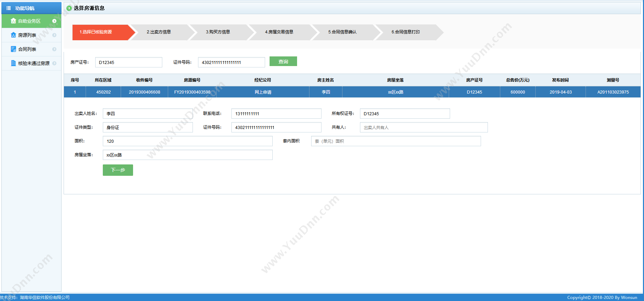Click the 发布时间 column header

click(560, 80)
